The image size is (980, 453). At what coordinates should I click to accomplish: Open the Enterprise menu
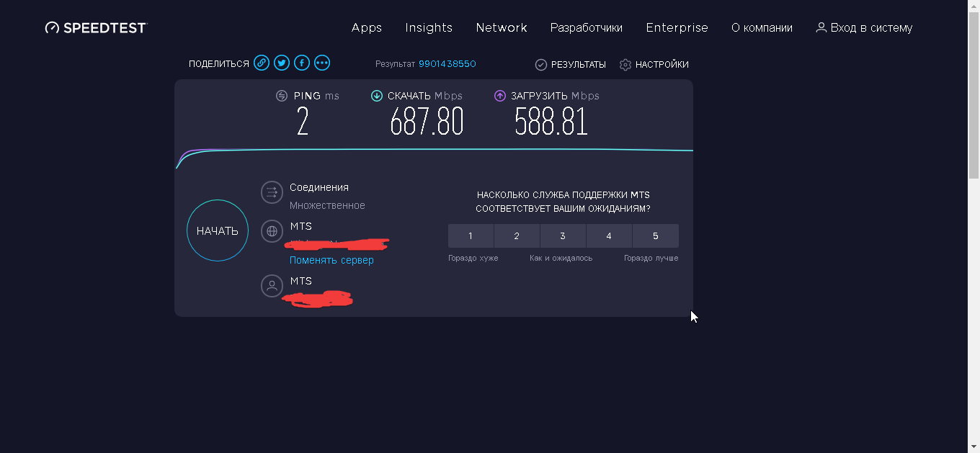point(677,28)
